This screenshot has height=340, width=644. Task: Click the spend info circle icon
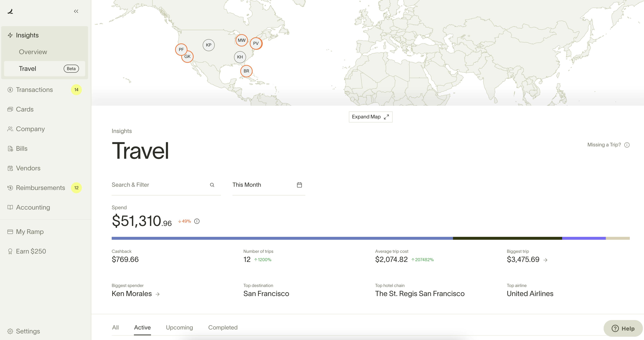(197, 221)
